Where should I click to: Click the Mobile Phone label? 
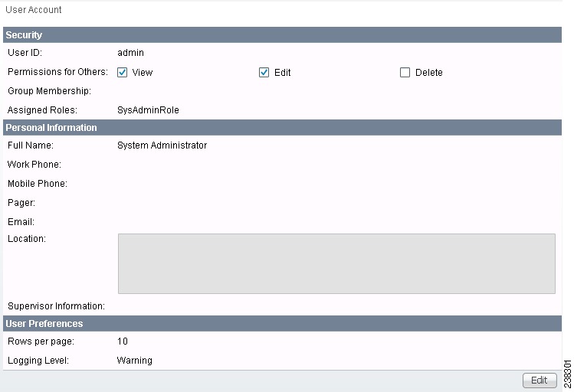pos(38,184)
